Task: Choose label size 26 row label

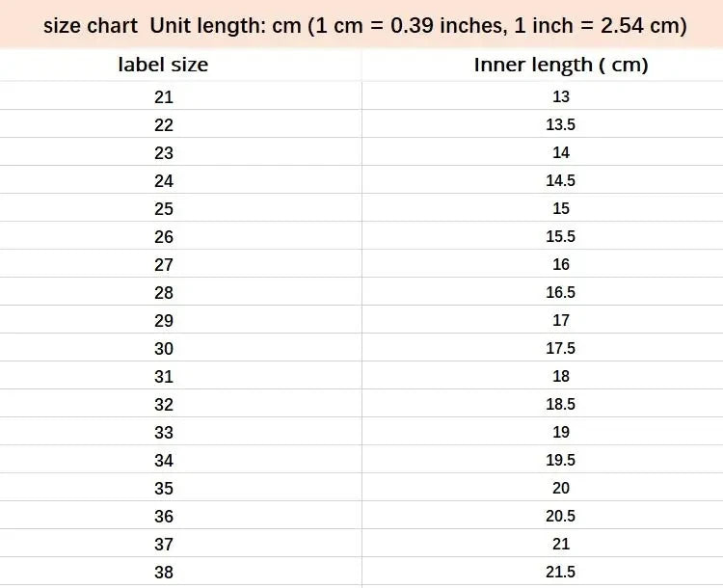Action: 163,236
